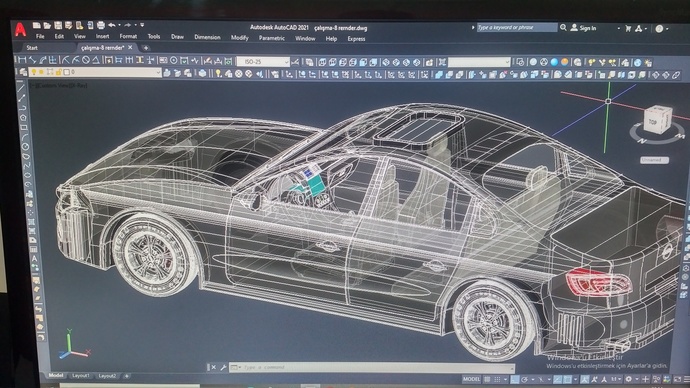
Task: Click the blue sphere render icon
Action: [554, 62]
